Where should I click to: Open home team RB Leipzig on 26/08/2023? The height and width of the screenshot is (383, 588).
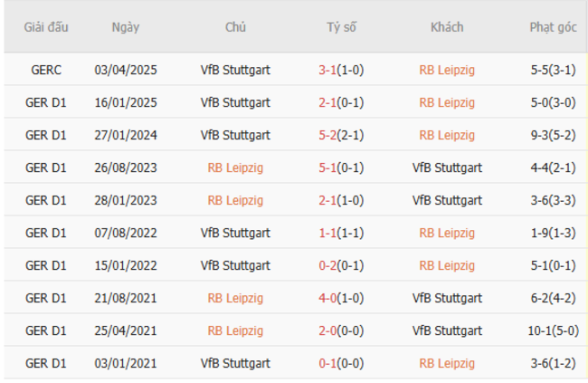pyautogui.click(x=235, y=168)
